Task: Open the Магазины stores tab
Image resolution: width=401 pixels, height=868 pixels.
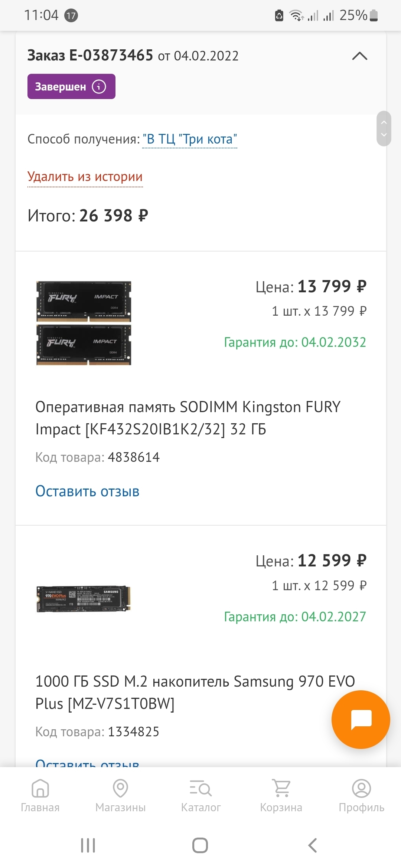Action: pos(120,795)
